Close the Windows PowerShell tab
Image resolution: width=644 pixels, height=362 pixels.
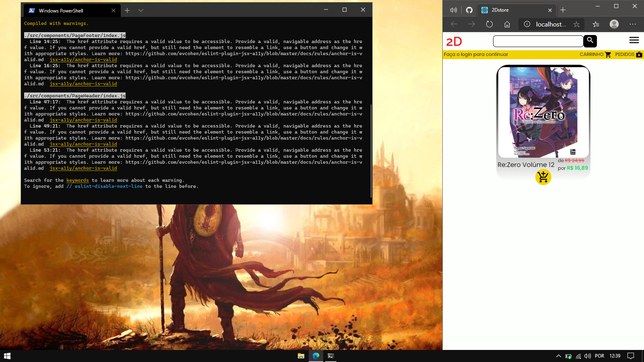tap(114, 10)
